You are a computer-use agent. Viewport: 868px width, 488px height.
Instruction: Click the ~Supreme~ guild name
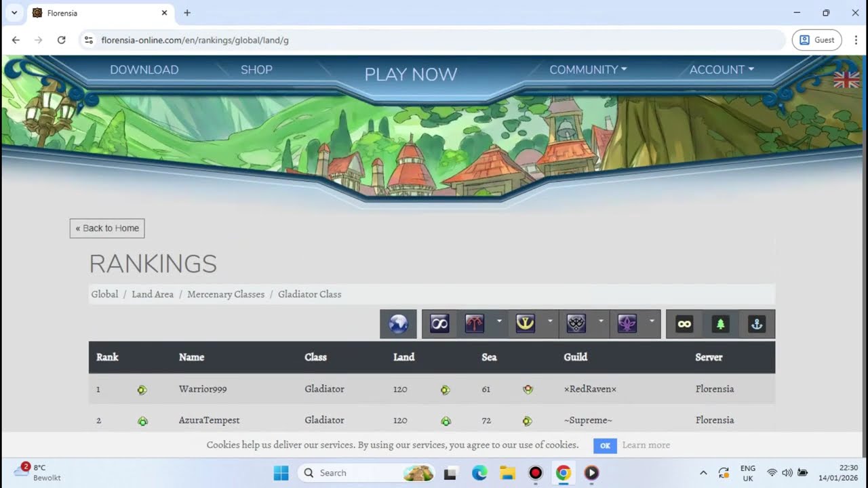point(588,420)
